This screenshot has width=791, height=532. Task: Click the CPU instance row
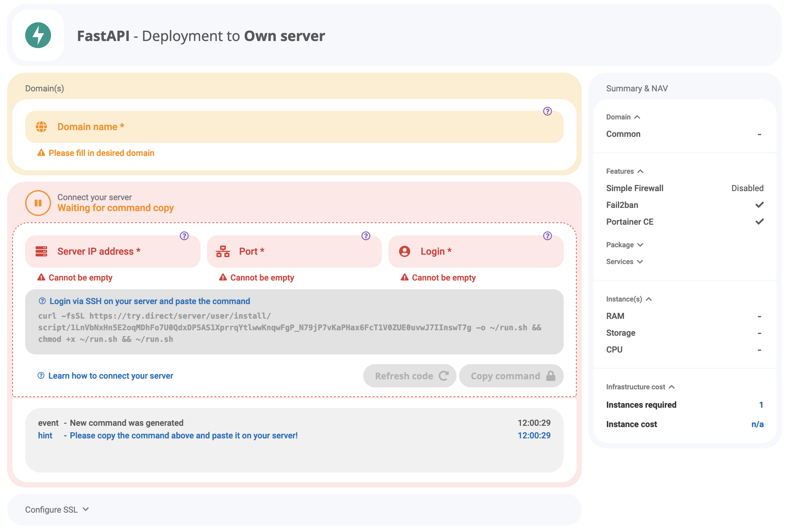click(684, 350)
